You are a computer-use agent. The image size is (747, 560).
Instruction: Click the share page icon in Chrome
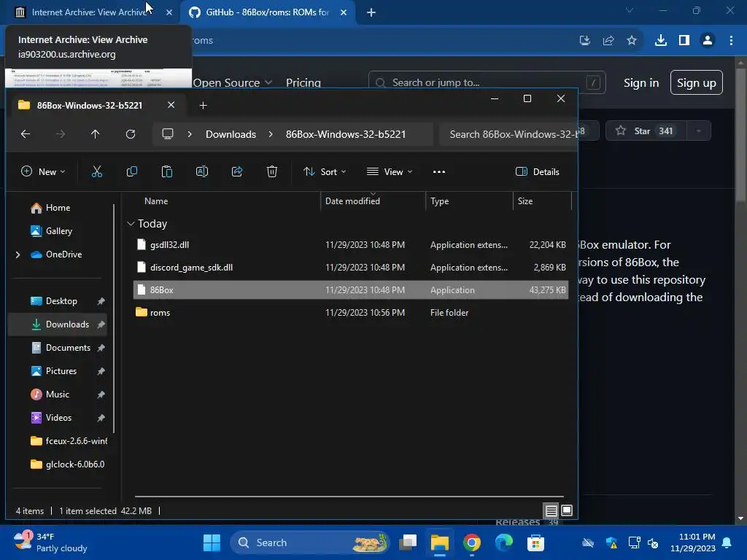[x=608, y=41]
